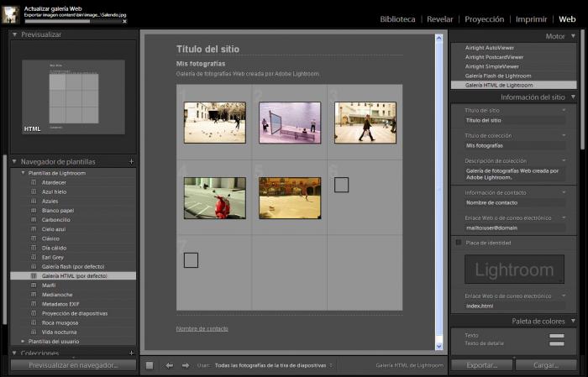This screenshot has height=377, width=588.
Task: Add new template with plus icon
Action: coord(131,161)
